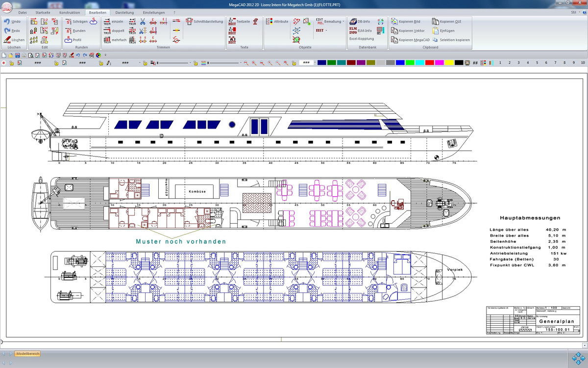The width and height of the screenshot is (588, 368).
Task: Click the Kopieren OLE icon
Action: 435,22
